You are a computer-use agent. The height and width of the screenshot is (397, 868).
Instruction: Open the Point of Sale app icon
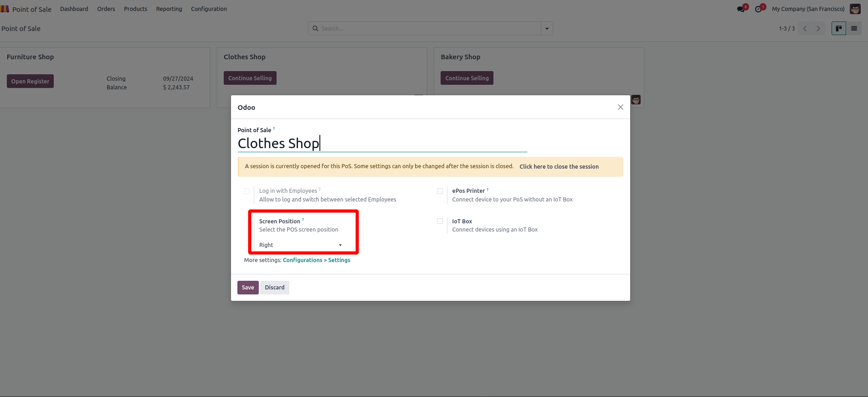point(5,9)
